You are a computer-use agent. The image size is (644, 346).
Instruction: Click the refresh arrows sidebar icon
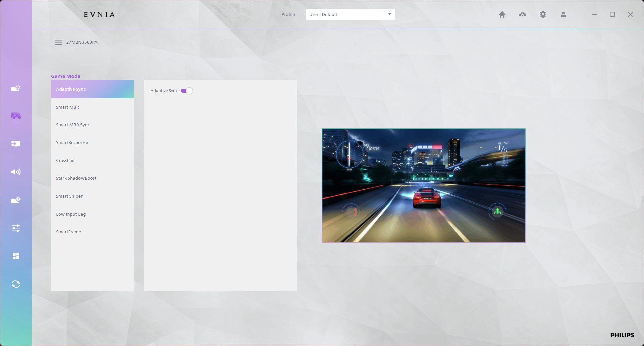[16, 284]
